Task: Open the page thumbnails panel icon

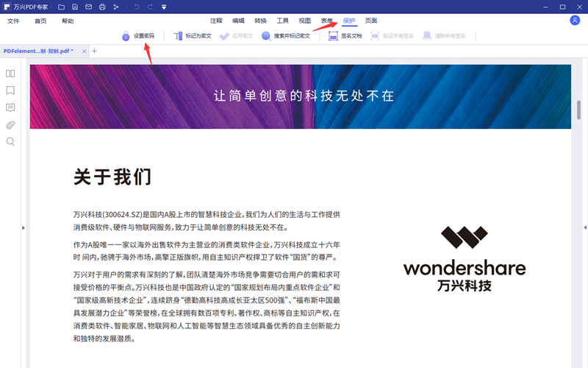Action: click(10, 74)
